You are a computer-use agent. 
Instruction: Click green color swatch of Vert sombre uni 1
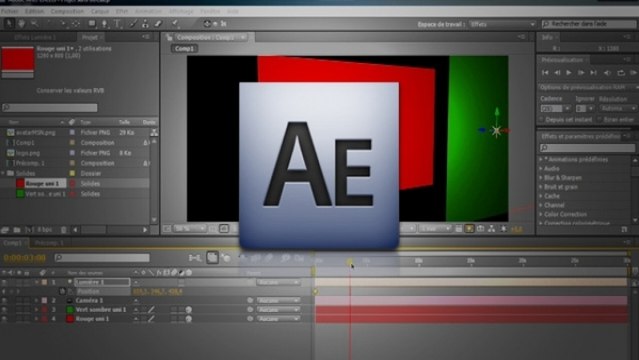click(70, 310)
